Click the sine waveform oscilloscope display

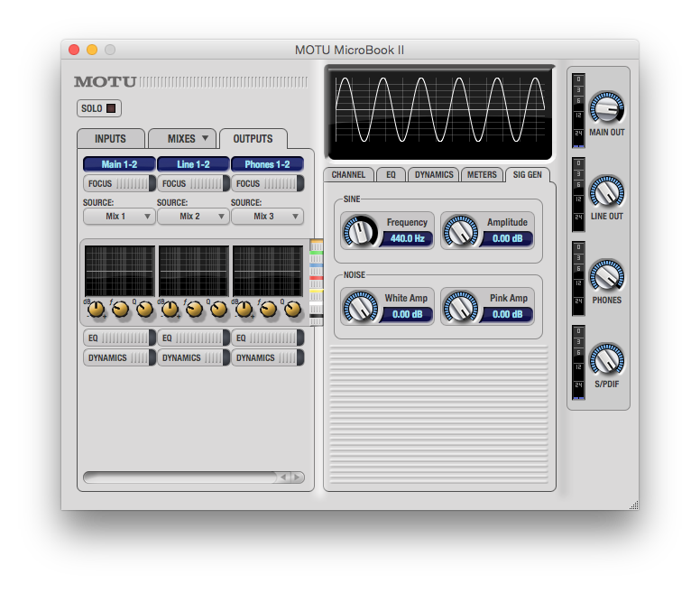(440, 112)
